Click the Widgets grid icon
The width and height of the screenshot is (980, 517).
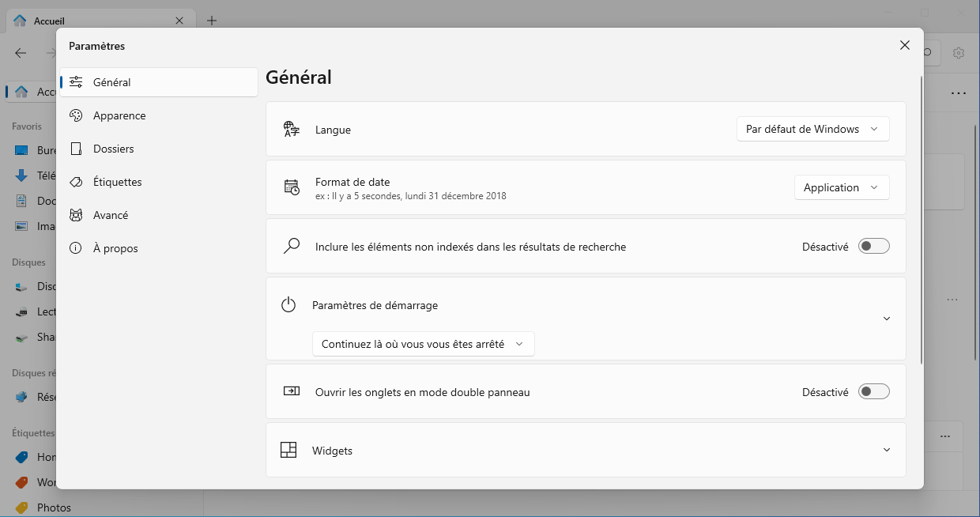[x=288, y=451]
